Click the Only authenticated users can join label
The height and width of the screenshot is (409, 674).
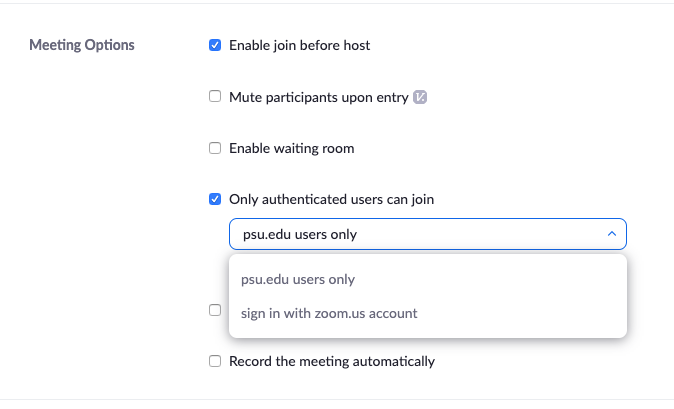pyautogui.click(x=331, y=199)
